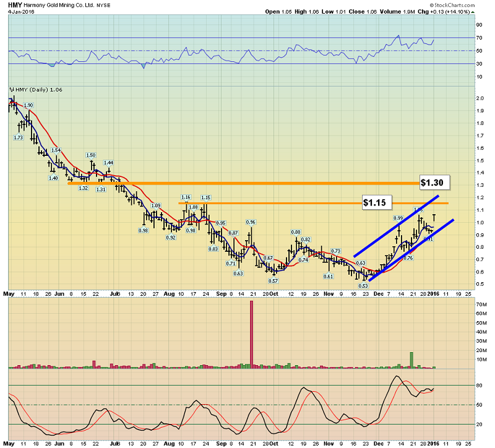The height and width of the screenshot is (448, 495).
Task: Click the StockCharts.com copyright text
Action: click(x=452, y=5)
